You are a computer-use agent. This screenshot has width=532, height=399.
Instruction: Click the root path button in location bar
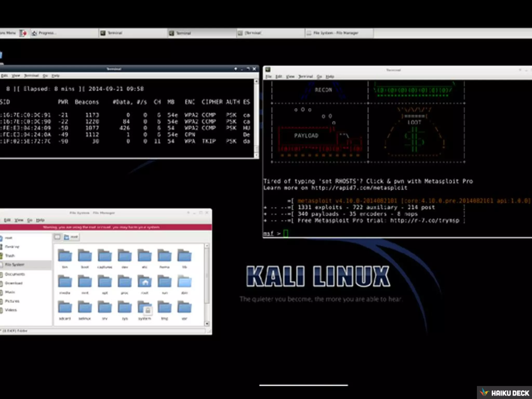[x=71, y=237]
